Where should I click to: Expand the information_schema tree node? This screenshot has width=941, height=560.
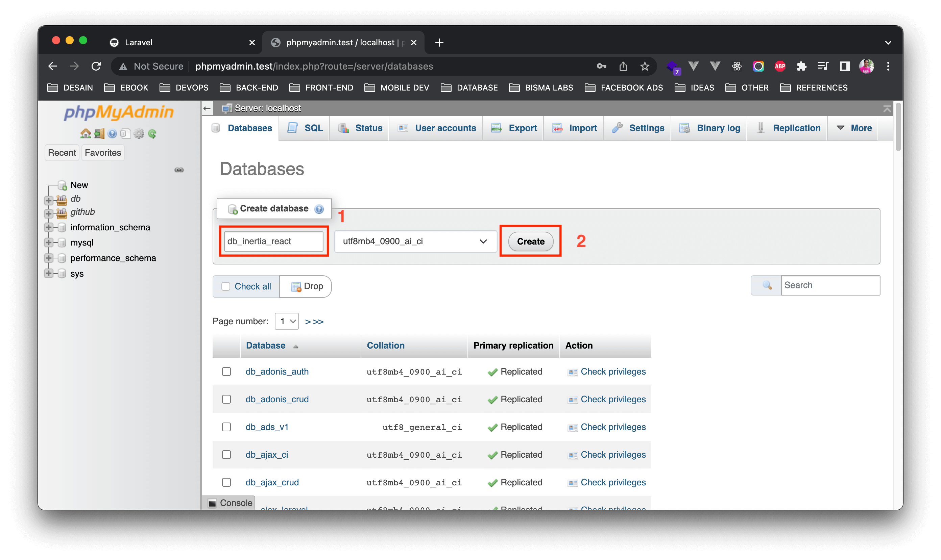(x=48, y=227)
